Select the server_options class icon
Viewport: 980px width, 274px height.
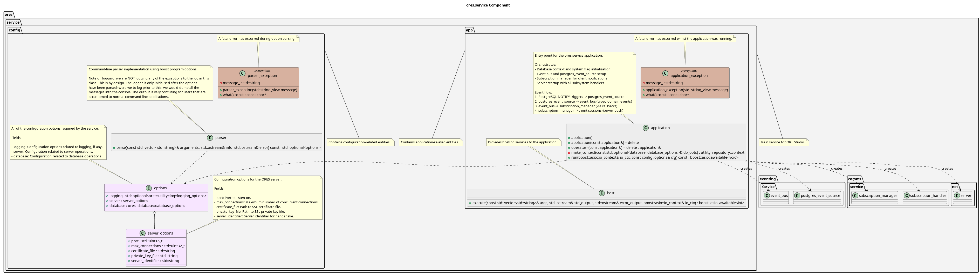143,233
